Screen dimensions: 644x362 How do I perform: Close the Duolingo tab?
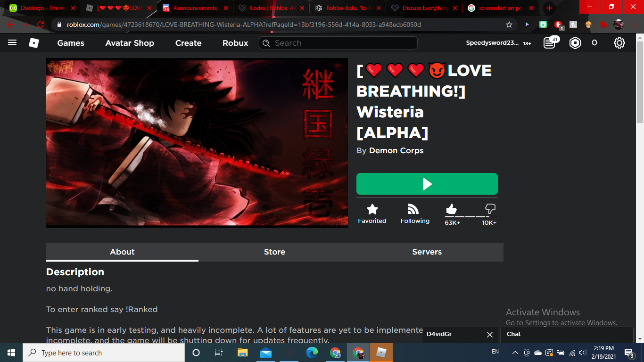tap(73, 8)
